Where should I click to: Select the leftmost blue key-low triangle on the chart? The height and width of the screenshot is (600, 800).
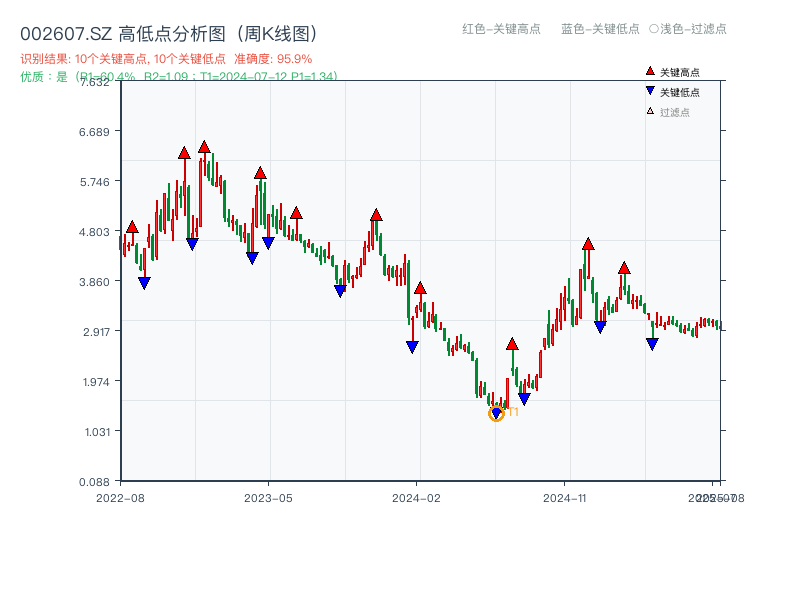[x=146, y=281]
